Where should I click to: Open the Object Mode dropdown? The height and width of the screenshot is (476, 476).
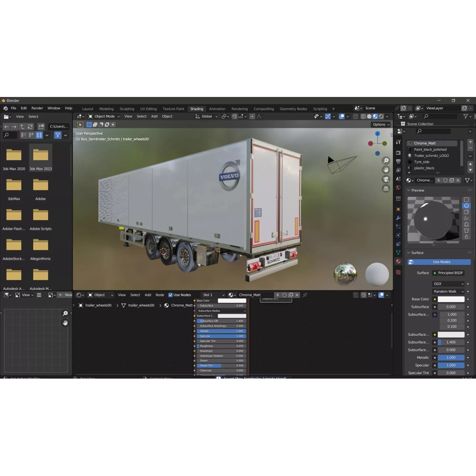104,116
